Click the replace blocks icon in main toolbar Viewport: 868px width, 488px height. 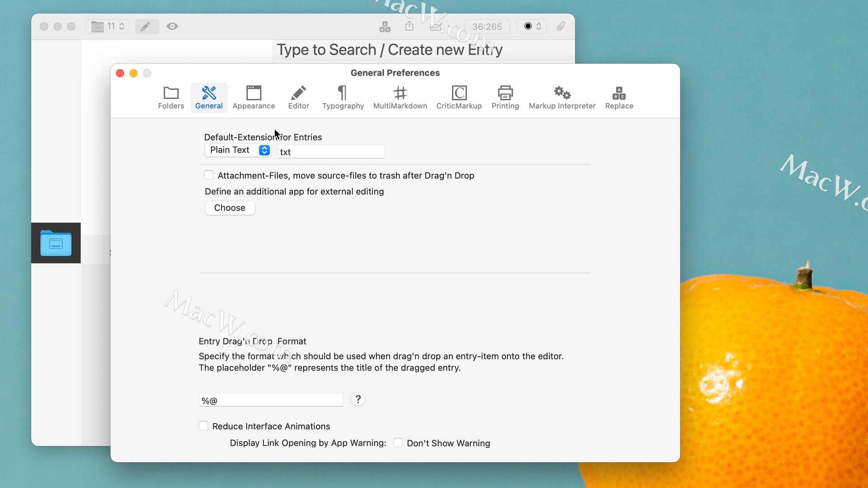385,27
